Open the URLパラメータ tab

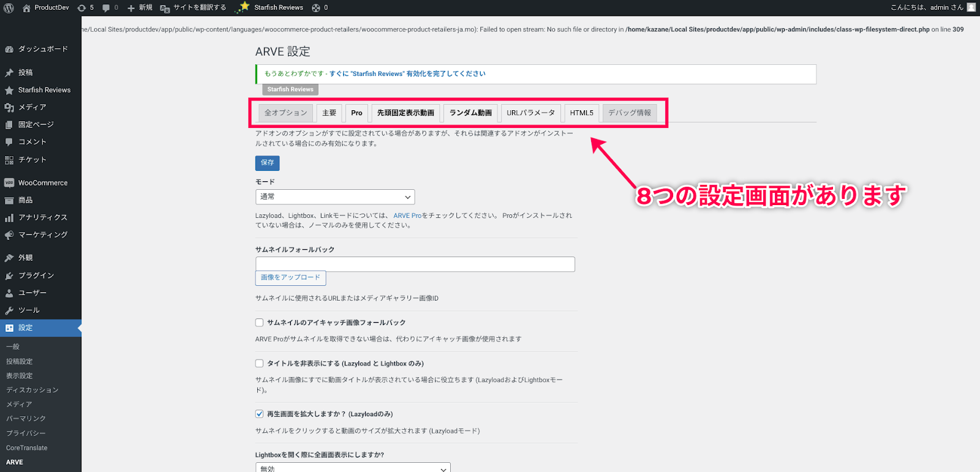(x=530, y=113)
